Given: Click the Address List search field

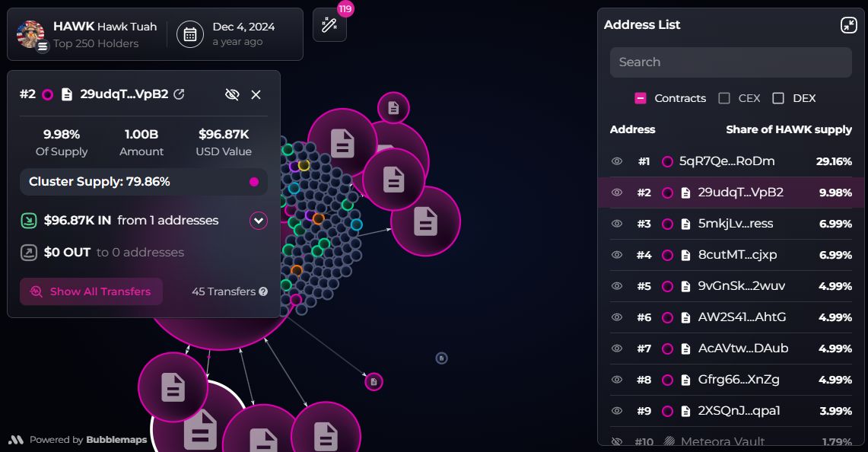Looking at the screenshot, I should click(x=730, y=62).
